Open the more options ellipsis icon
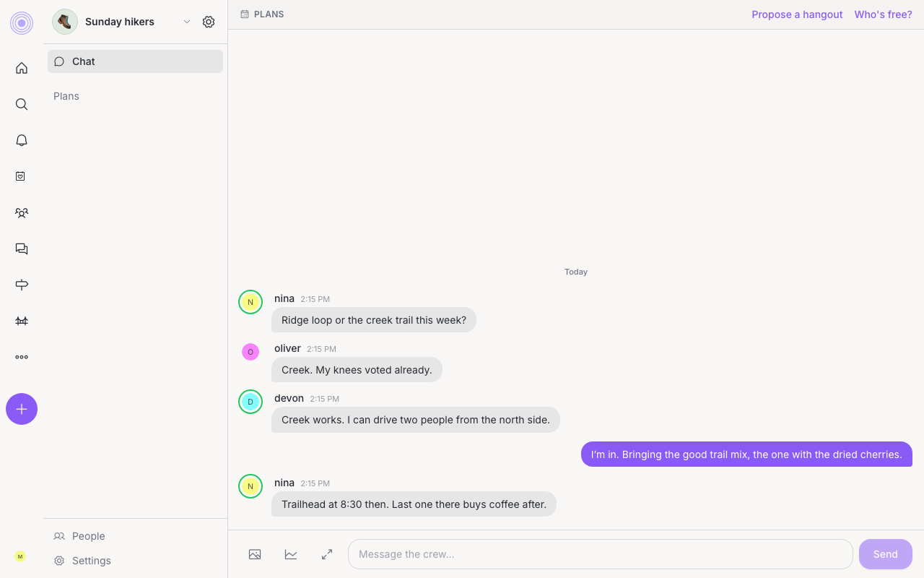Viewport: 924px width, 578px height. click(22, 357)
